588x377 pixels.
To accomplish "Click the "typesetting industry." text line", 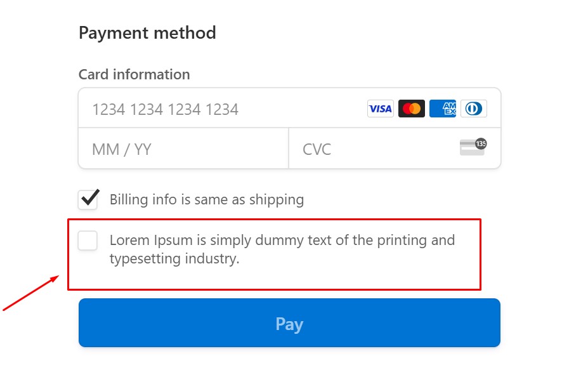I will [x=174, y=259].
